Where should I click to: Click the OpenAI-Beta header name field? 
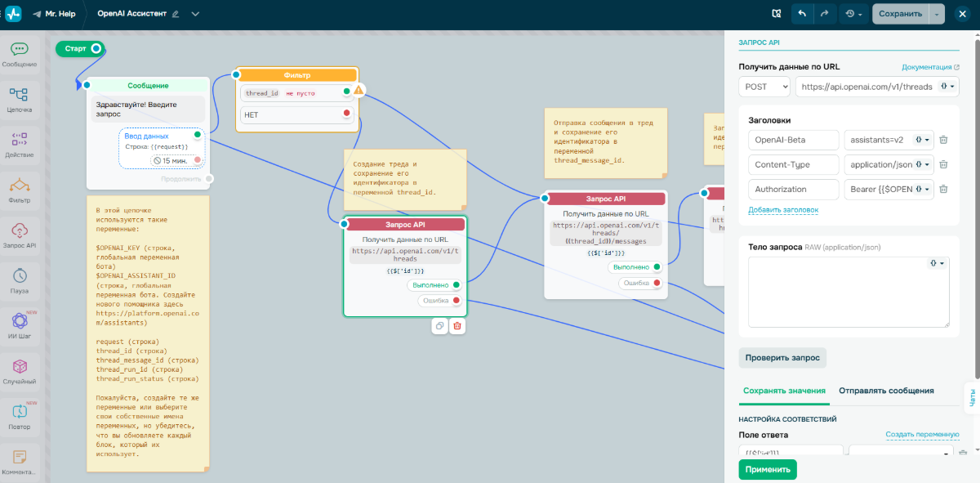coord(794,141)
